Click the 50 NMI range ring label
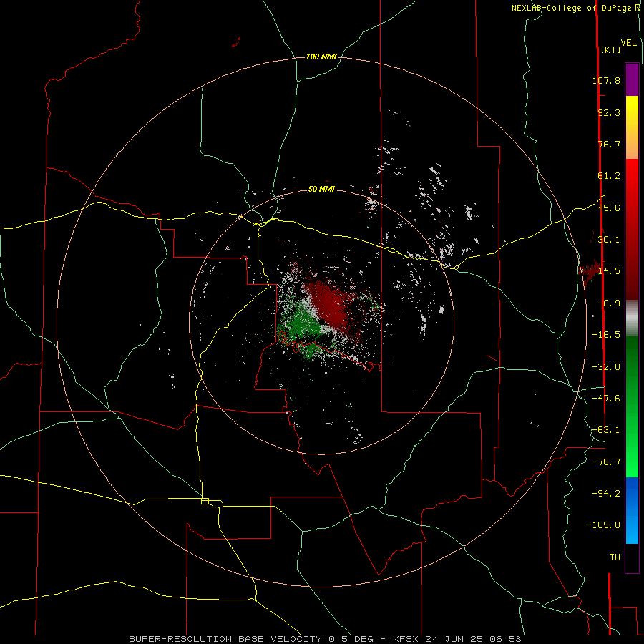 click(x=321, y=189)
